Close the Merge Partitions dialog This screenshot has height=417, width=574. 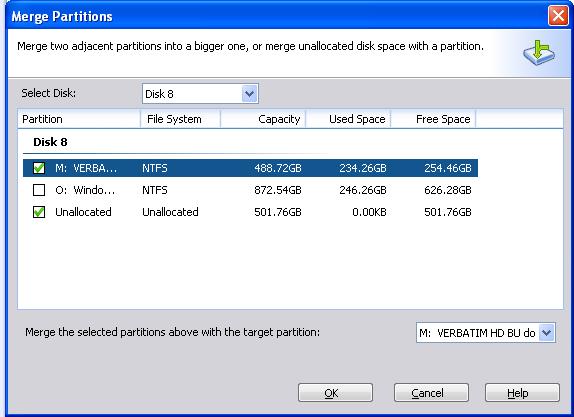click(558, 16)
